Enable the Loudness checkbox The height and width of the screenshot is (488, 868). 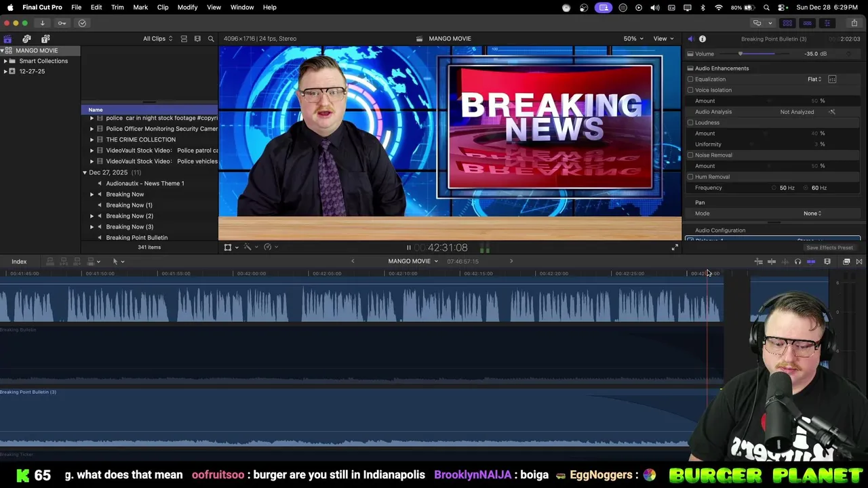pyautogui.click(x=690, y=123)
